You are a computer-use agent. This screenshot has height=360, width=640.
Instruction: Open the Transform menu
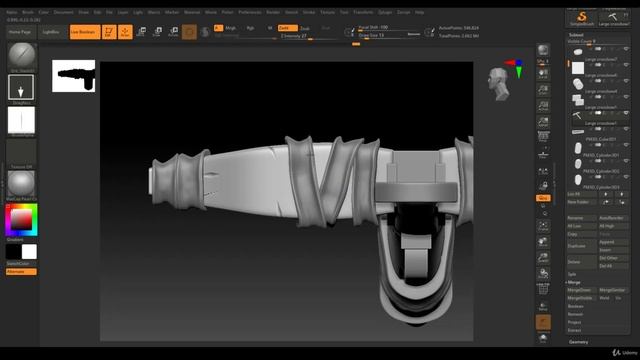[x=363, y=12]
